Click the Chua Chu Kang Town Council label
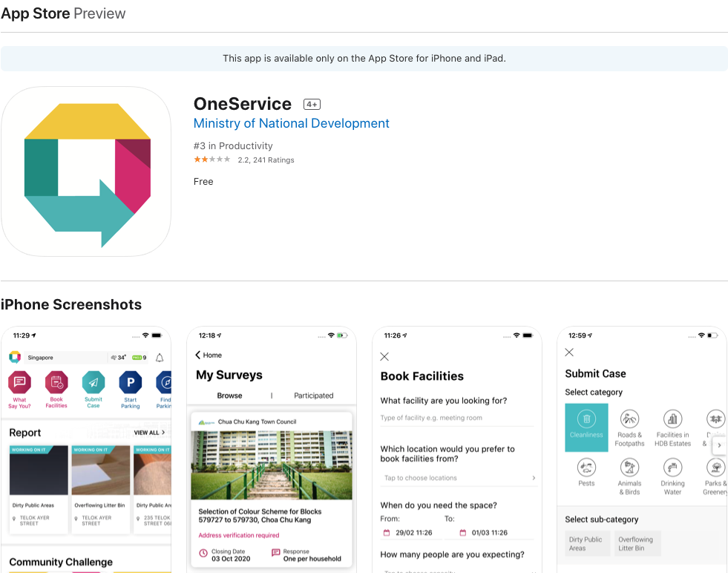The width and height of the screenshot is (728, 573). tap(258, 422)
